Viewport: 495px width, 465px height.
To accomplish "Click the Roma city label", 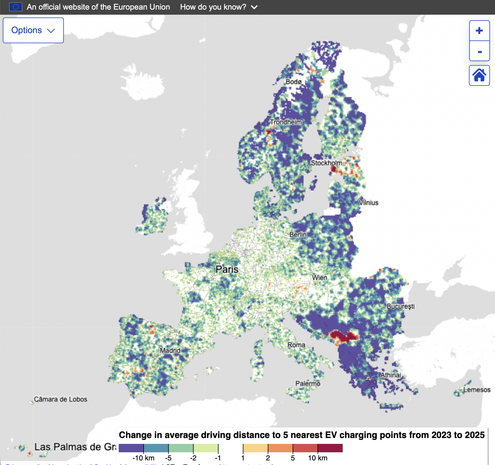I will click(x=296, y=345).
